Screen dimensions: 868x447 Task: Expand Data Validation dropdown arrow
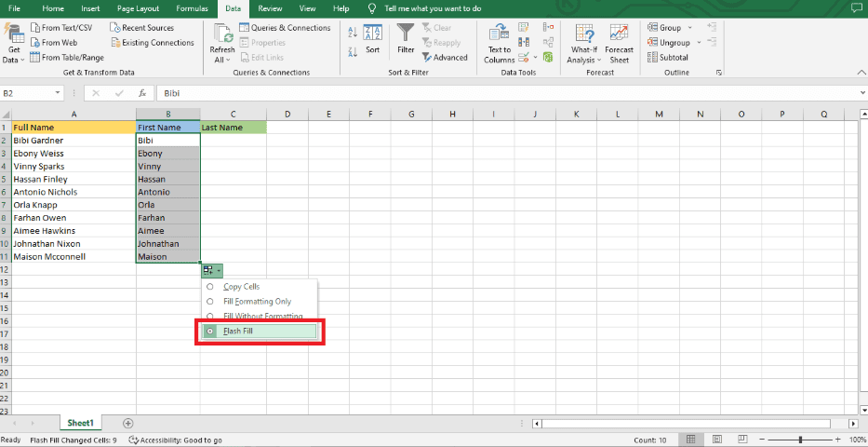pyautogui.click(x=535, y=57)
